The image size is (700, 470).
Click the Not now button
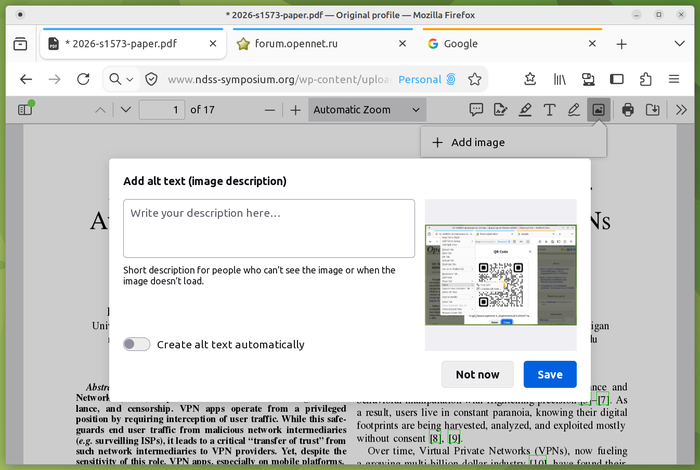tap(477, 374)
